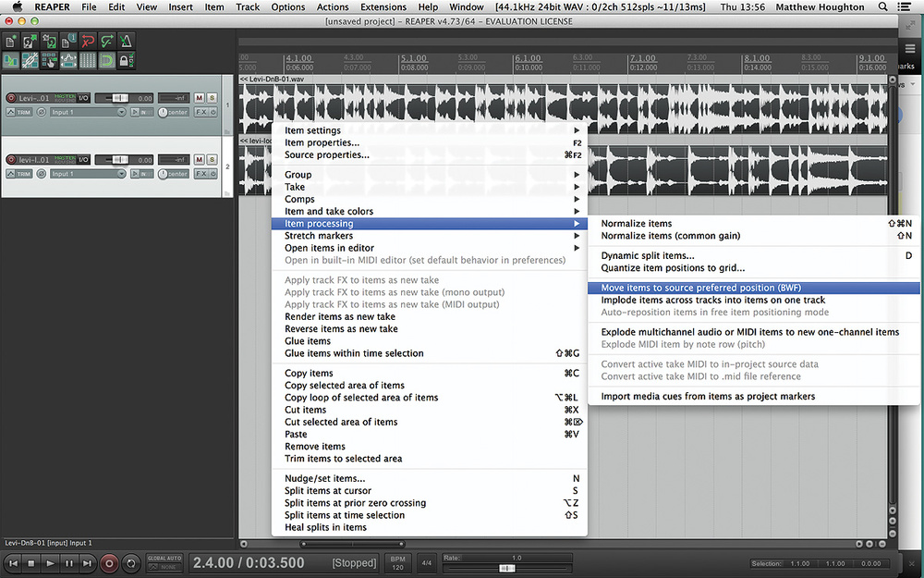
Task: Click the playback Rate slider
Action: click(x=506, y=569)
